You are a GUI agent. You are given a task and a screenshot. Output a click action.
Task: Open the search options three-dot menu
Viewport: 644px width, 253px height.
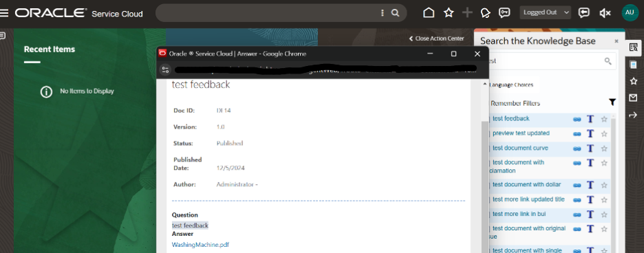pyautogui.click(x=383, y=13)
